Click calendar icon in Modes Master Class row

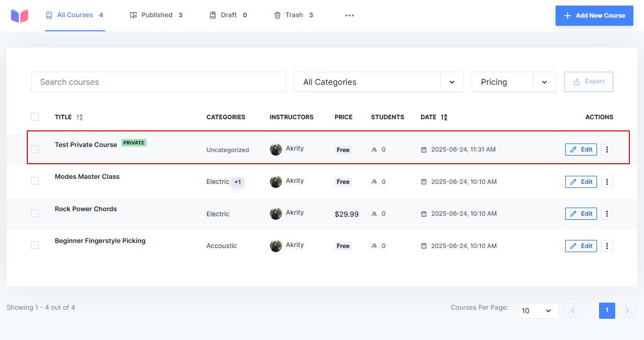point(424,182)
